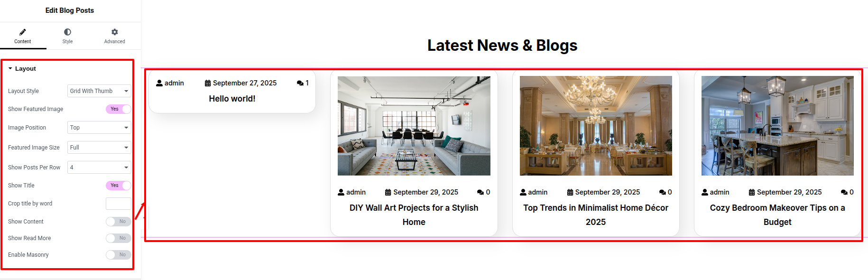Click the Content tab pencil icon
Screen dimensions: 868x280
pyautogui.click(x=22, y=32)
